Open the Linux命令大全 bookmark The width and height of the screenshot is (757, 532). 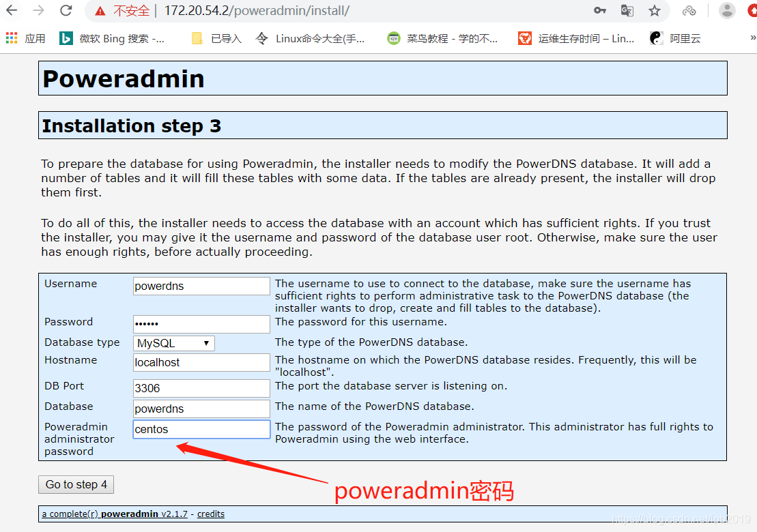(x=311, y=39)
